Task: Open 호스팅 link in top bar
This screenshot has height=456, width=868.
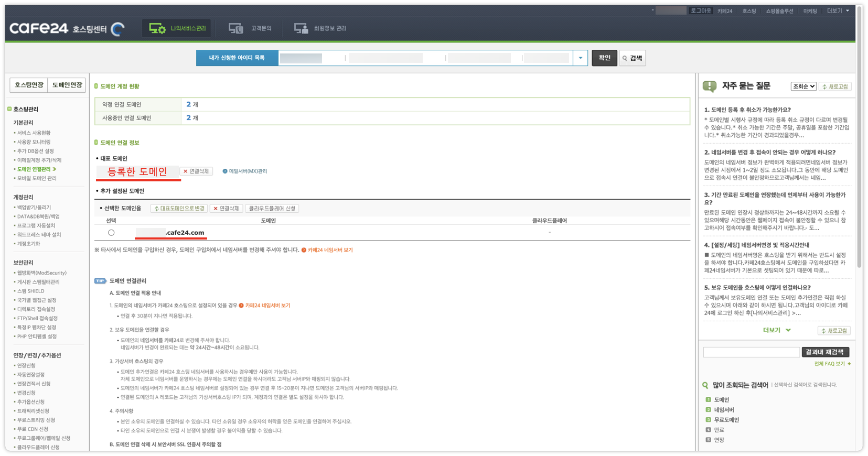Action: pyautogui.click(x=749, y=11)
